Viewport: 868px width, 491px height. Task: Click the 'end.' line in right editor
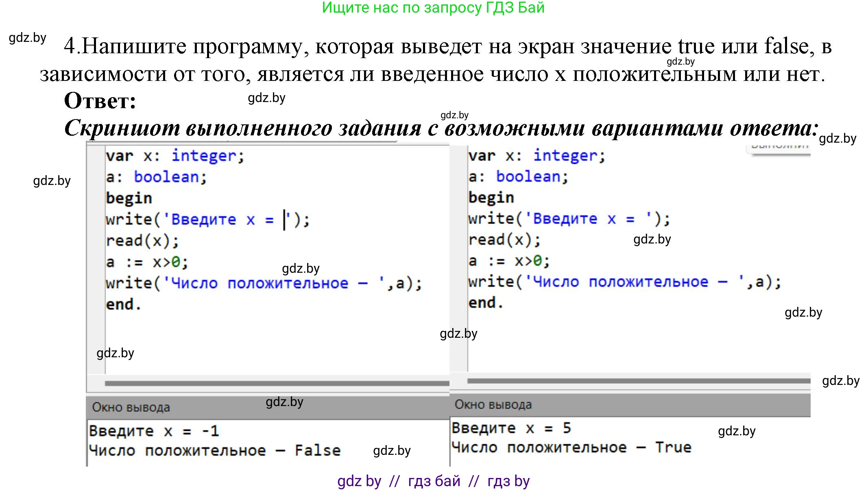(x=486, y=303)
